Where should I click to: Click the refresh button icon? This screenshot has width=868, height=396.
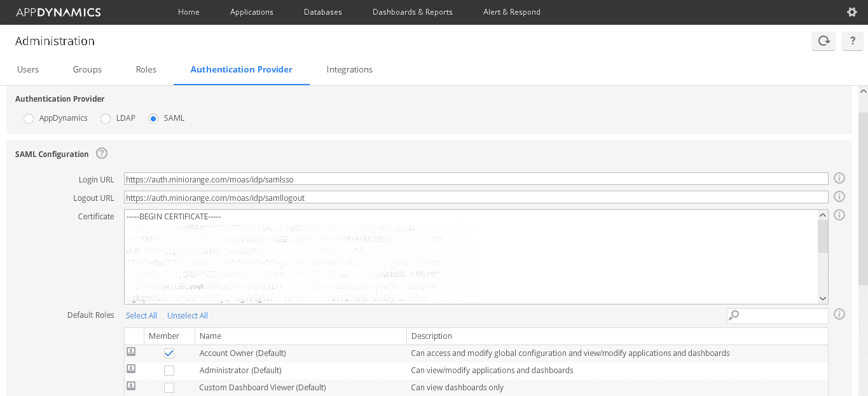pos(823,41)
